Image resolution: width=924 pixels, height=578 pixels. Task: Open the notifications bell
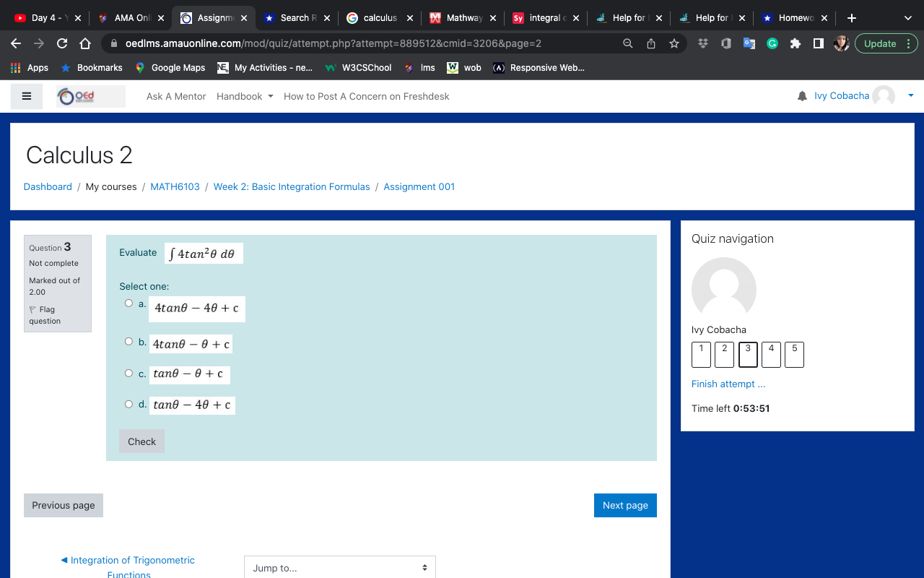point(802,96)
